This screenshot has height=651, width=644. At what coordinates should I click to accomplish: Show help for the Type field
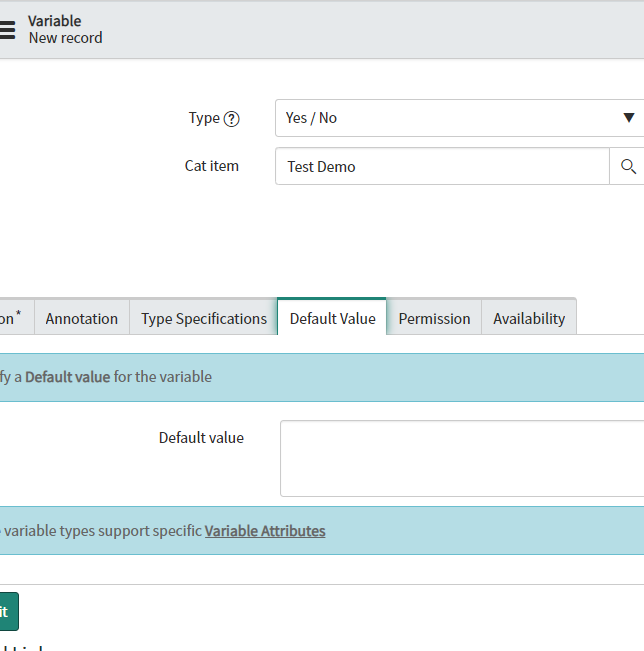click(231, 119)
